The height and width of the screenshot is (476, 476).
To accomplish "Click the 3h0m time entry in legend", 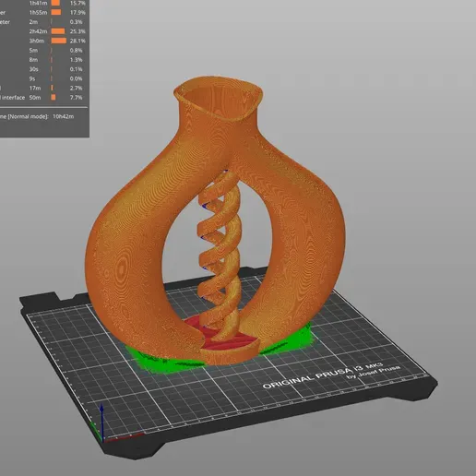I will (x=37, y=41).
